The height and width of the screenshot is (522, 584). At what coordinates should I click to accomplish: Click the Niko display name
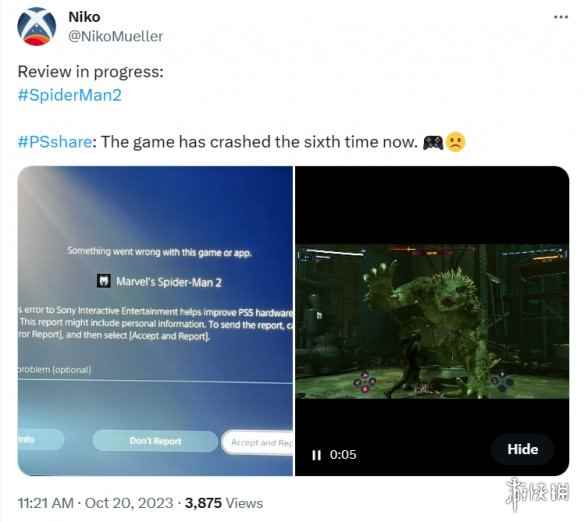(84, 17)
